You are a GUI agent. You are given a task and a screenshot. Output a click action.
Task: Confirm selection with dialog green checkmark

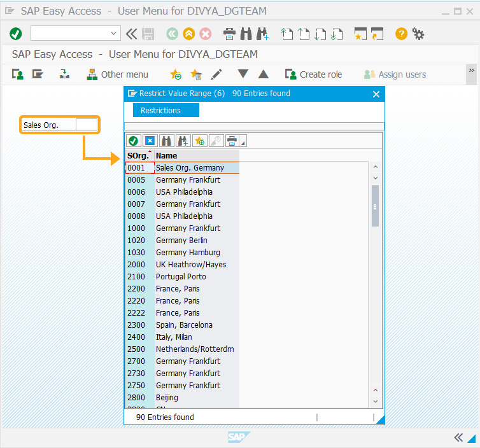(134, 141)
